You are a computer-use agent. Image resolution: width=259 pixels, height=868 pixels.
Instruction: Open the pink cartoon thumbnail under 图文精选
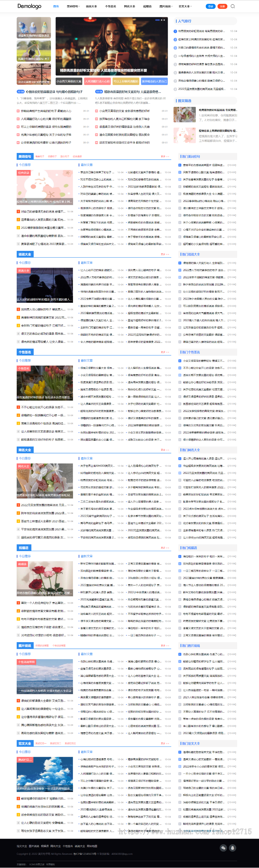pyautogui.click(x=184, y=135)
